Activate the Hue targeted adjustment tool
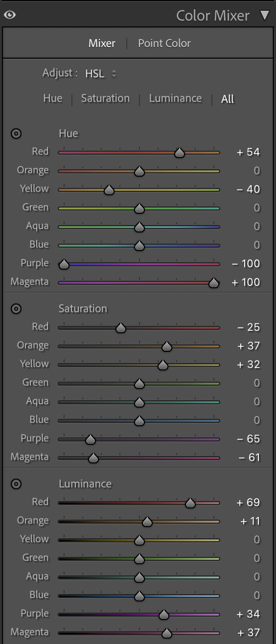Viewport: 276px width, 644px height. [x=16, y=133]
